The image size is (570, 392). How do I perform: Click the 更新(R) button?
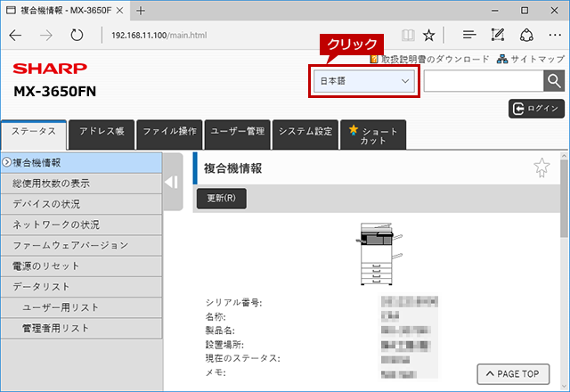(222, 198)
